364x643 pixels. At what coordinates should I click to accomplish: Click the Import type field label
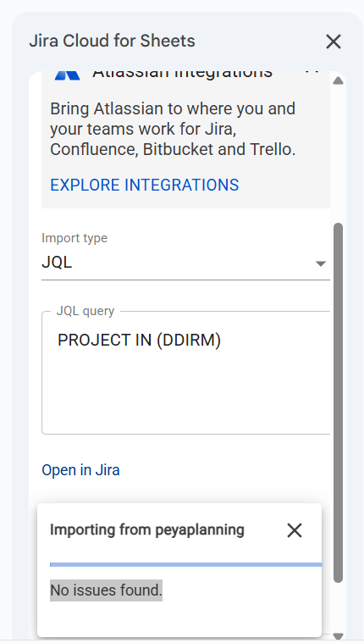point(74,238)
